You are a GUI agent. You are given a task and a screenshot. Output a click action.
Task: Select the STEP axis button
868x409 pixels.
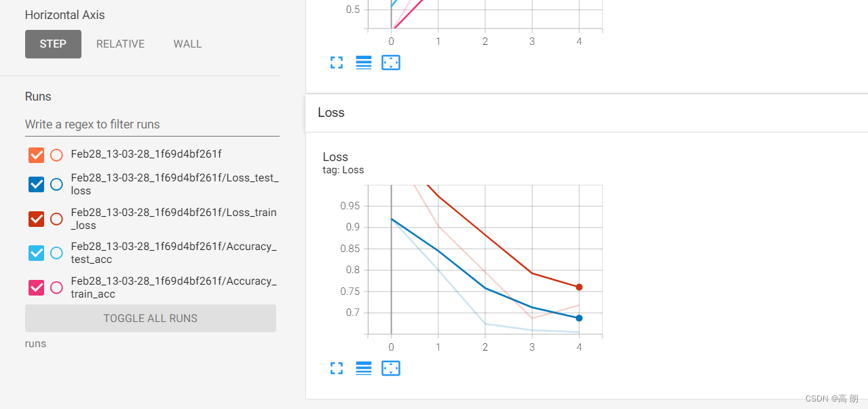[x=53, y=43]
